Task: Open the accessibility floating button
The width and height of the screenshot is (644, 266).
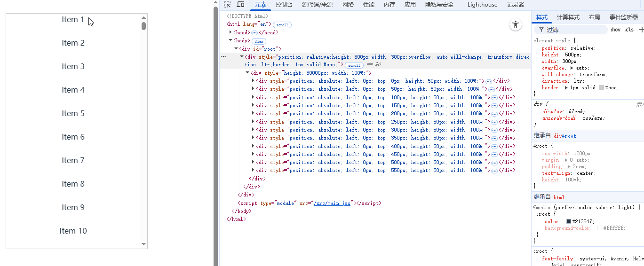Action: (516, 25)
